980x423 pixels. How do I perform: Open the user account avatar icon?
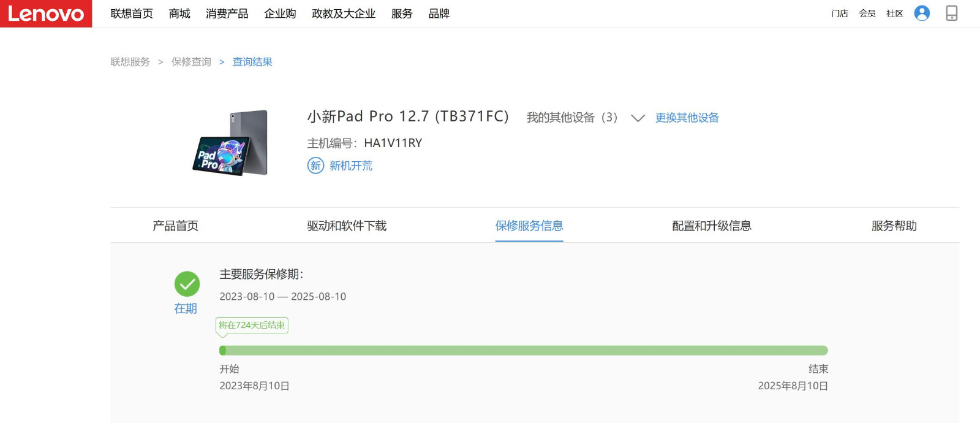tap(922, 13)
